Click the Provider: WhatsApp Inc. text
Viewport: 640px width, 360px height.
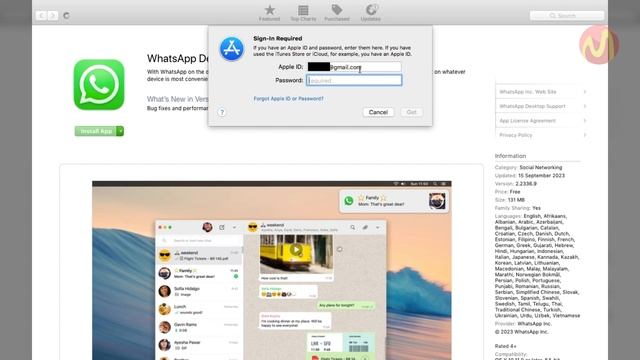click(523, 324)
